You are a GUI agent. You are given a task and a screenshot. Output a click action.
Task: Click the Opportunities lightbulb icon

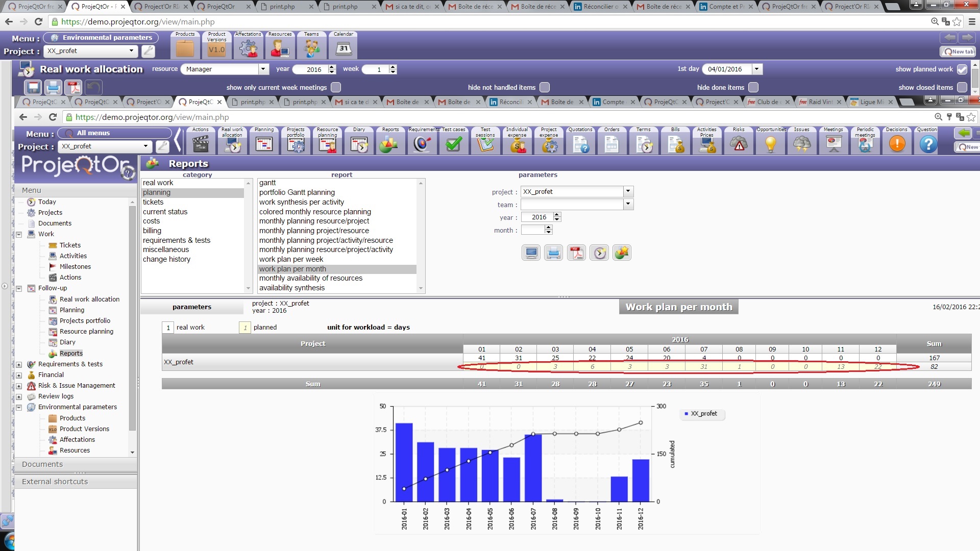point(771,144)
